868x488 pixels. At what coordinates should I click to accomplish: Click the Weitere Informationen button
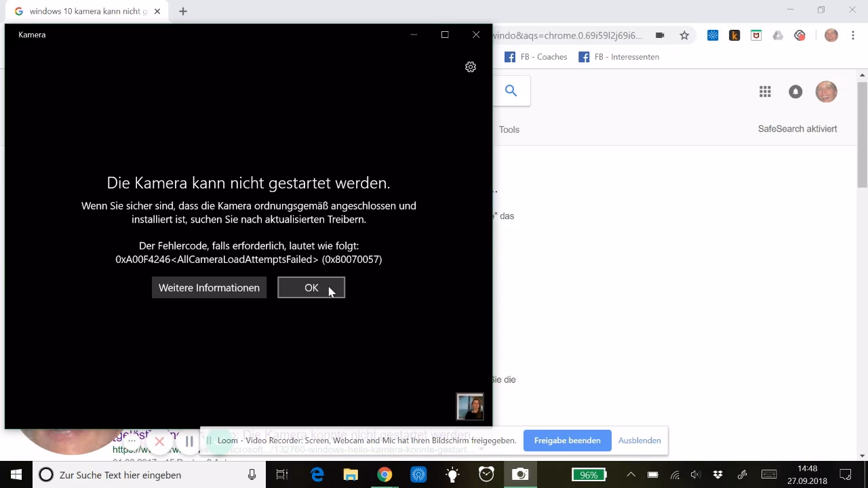pyautogui.click(x=209, y=287)
